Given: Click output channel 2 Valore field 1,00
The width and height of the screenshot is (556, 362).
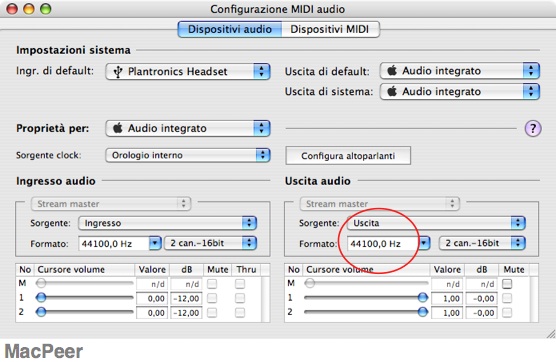Looking at the screenshot, I should click(x=447, y=313).
